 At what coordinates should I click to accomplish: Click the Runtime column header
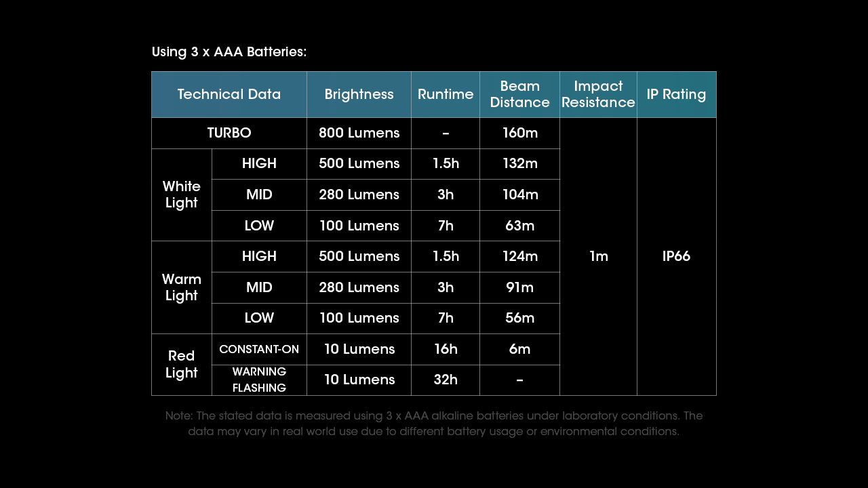(446, 94)
